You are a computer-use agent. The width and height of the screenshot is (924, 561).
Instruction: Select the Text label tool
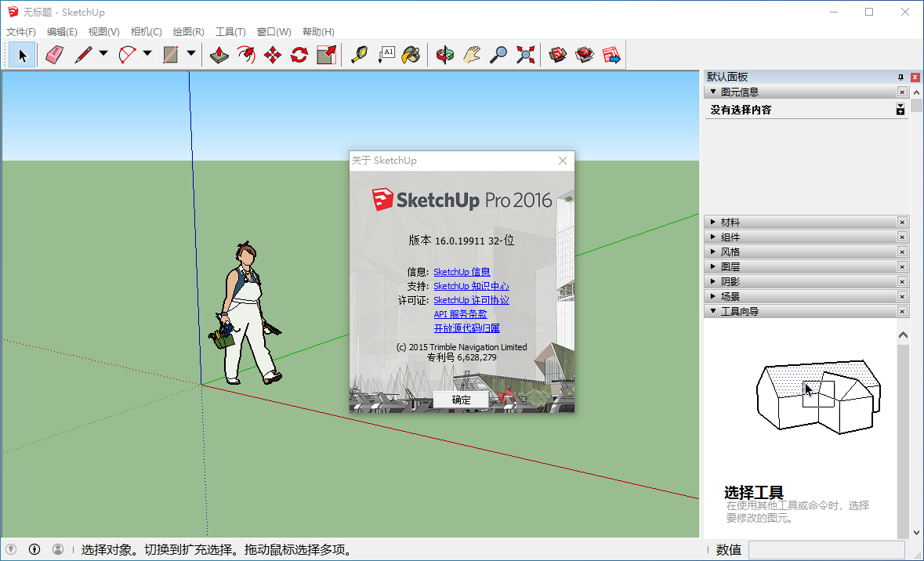click(x=386, y=56)
